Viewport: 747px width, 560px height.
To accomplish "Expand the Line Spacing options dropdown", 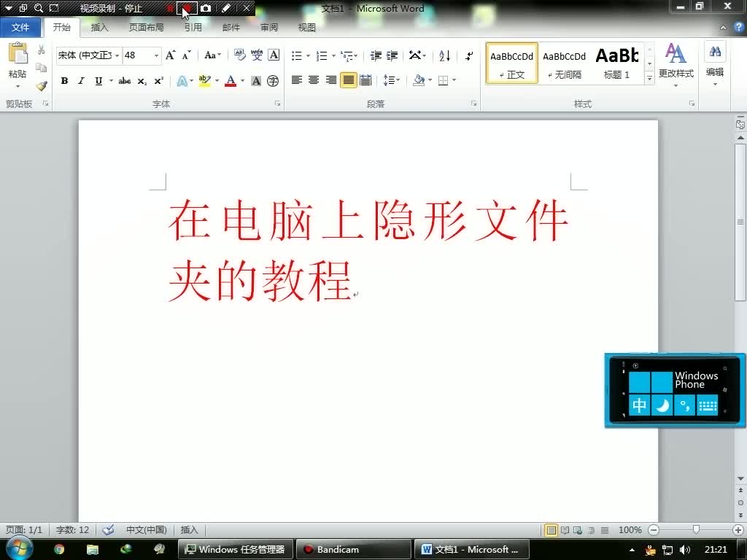I will 398,80.
